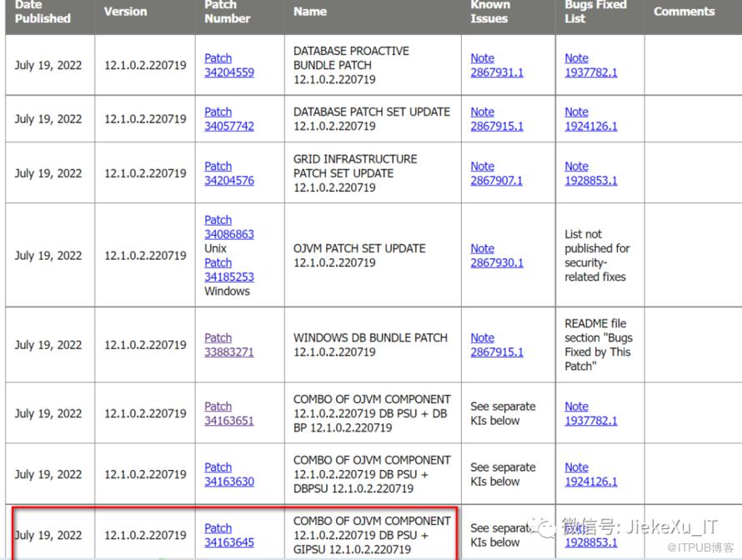The image size is (742, 560).
Task: Open Known Issues Note 2867907.1
Action: (497, 173)
